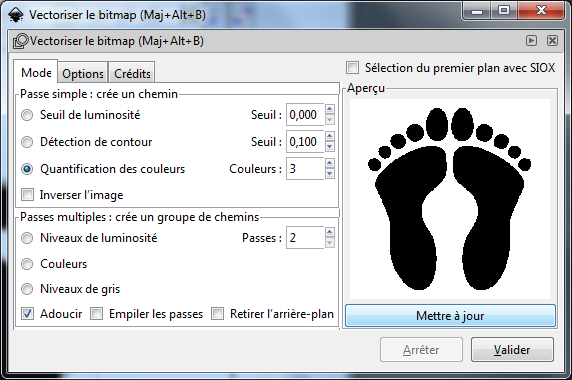Image resolution: width=572 pixels, height=380 pixels.
Task: Decrease luminosité Seuil with down arrow
Action: (x=330, y=120)
